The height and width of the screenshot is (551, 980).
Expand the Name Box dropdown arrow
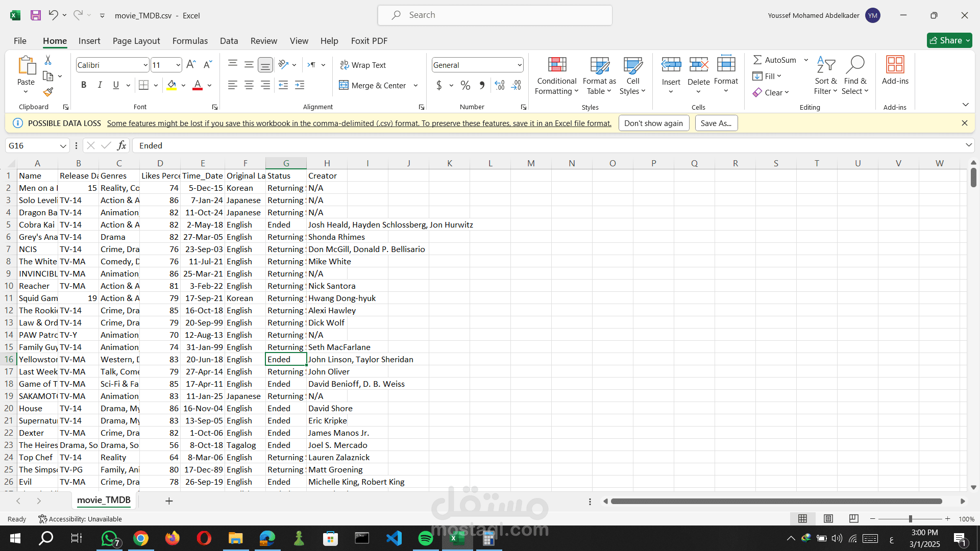click(63, 146)
